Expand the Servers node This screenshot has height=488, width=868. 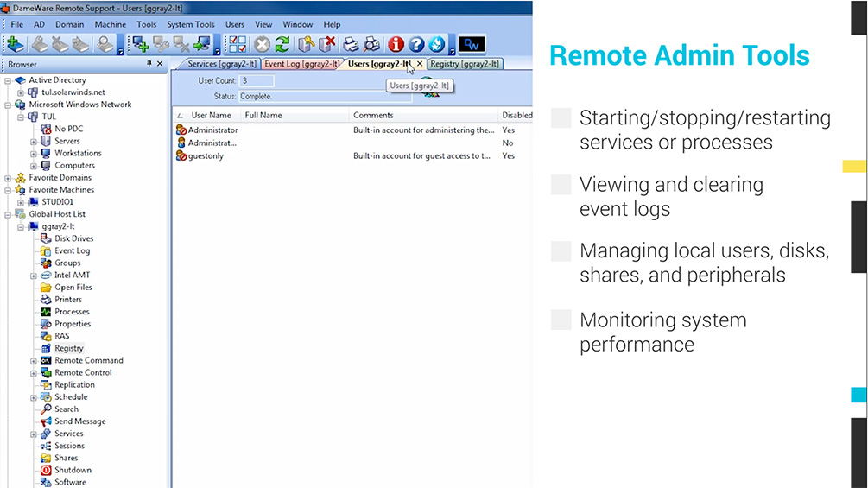click(33, 141)
